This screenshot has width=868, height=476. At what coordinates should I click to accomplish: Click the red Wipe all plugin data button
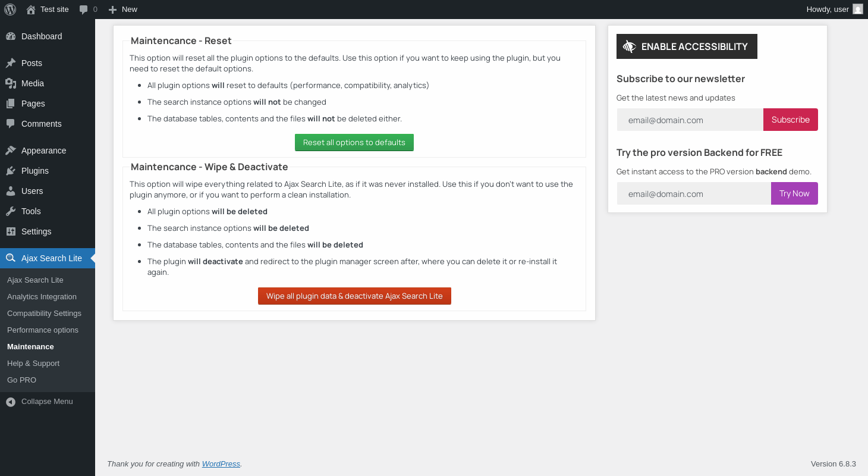[x=354, y=296]
